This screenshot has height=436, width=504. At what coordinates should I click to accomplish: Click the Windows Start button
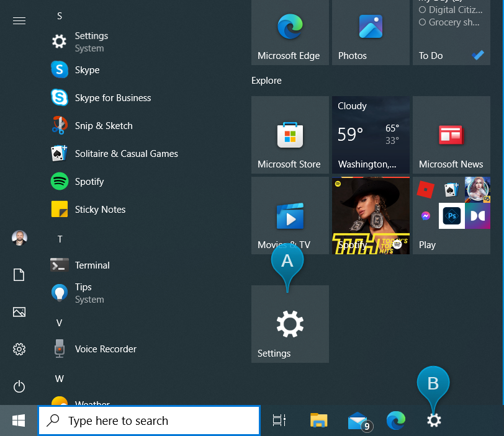tap(19, 420)
